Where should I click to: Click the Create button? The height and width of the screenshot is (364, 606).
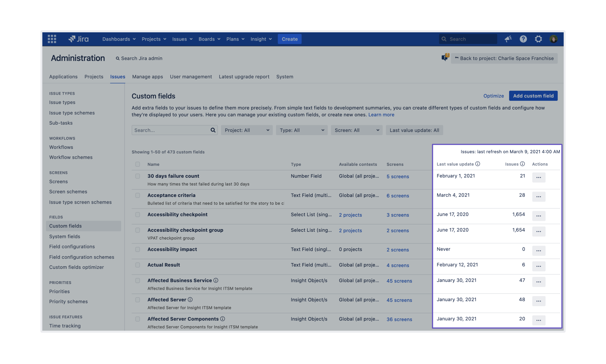tap(290, 39)
